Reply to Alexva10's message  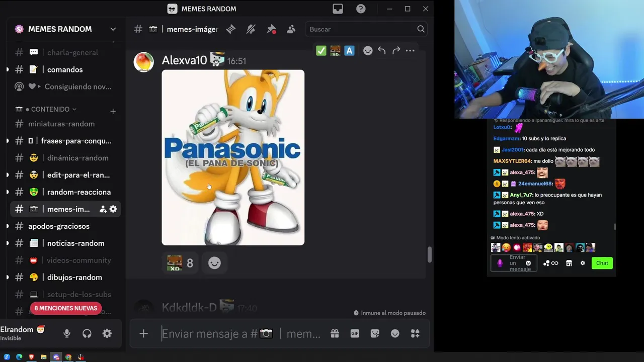pos(382,50)
